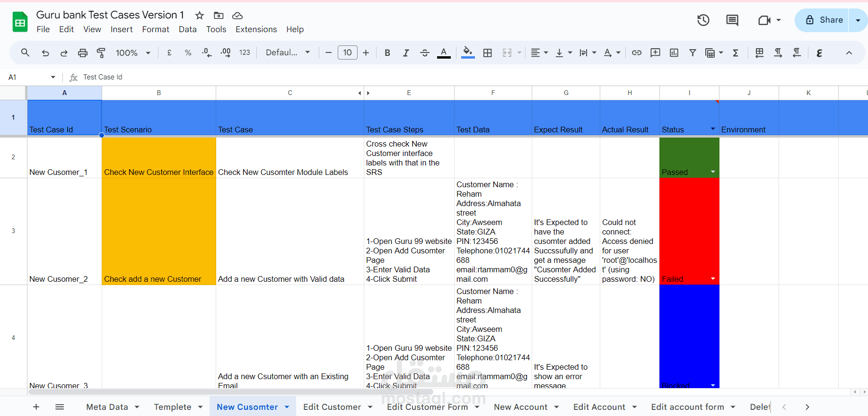Screen dimensions: 868x416
Task: Open the functions (sigma) menu
Action: [736, 52]
